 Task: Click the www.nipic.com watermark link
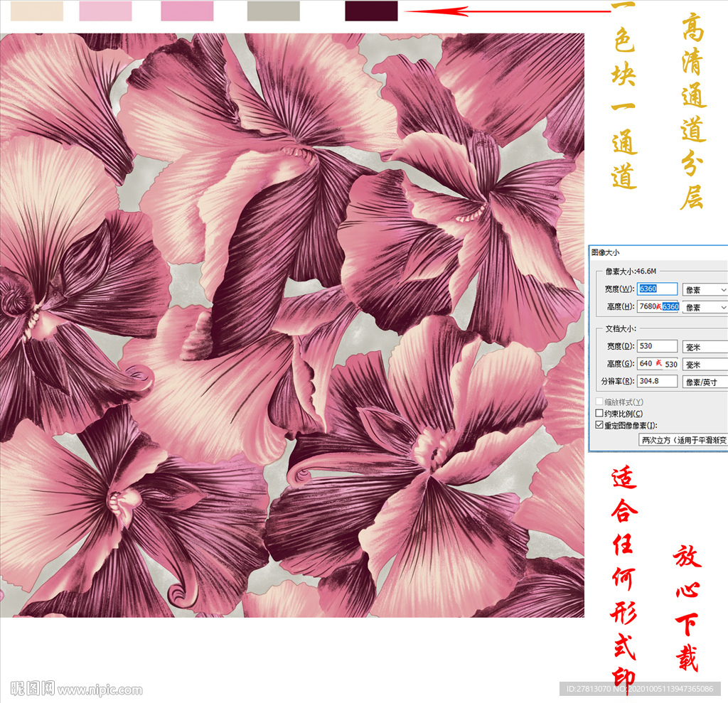(100, 689)
